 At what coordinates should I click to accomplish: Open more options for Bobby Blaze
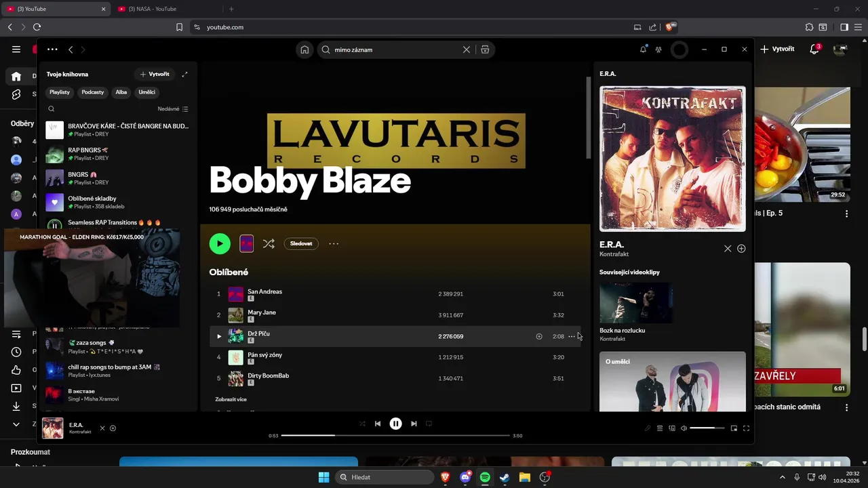334,244
